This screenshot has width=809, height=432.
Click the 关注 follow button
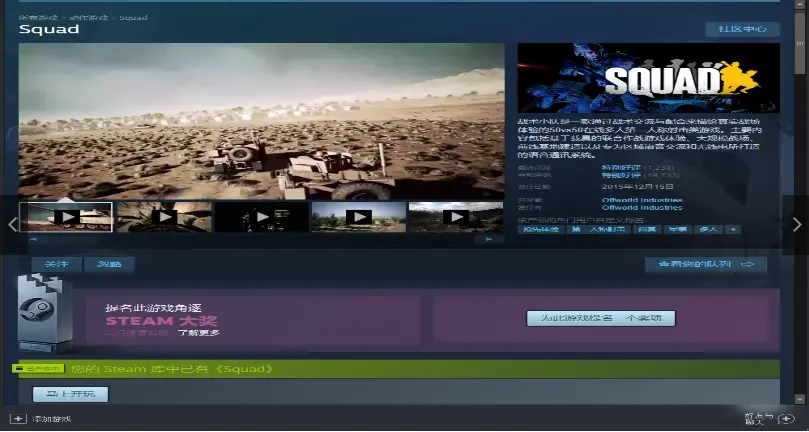[56, 264]
